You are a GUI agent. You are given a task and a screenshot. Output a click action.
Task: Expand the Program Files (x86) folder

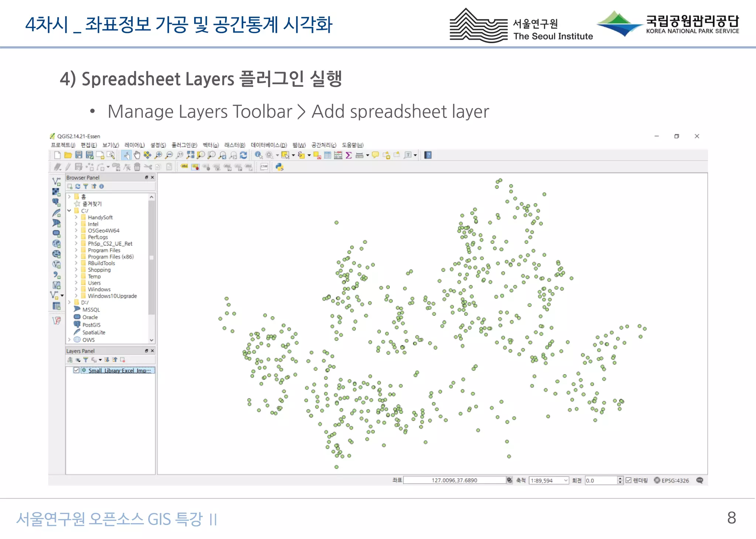pos(76,256)
